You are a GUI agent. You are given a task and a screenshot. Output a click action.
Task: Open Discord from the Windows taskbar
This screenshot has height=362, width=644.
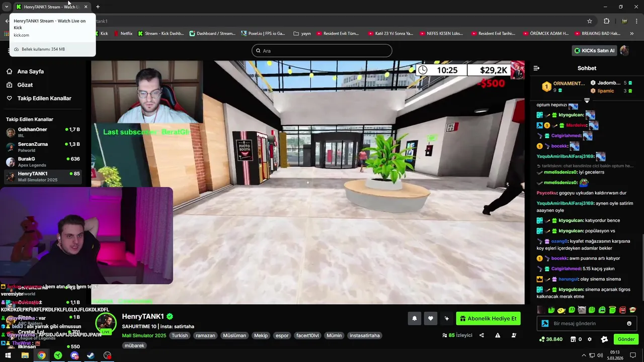pyautogui.click(x=74, y=355)
